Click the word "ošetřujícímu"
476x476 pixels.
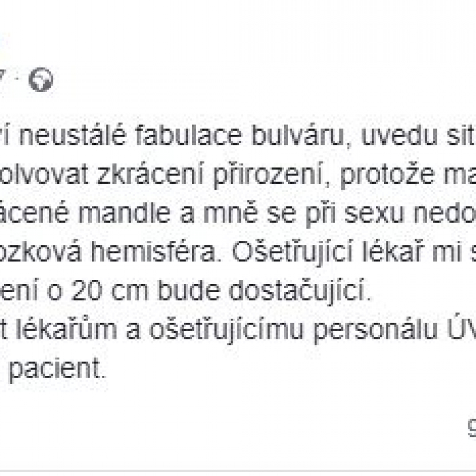point(226,332)
